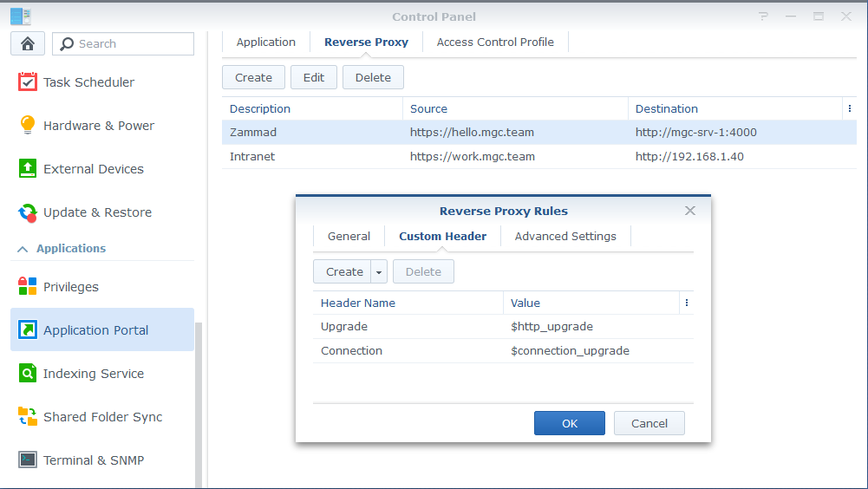Image resolution: width=868 pixels, height=489 pixels.
Task: Collapse the Applications section chevron
Action: coord(23,249)
